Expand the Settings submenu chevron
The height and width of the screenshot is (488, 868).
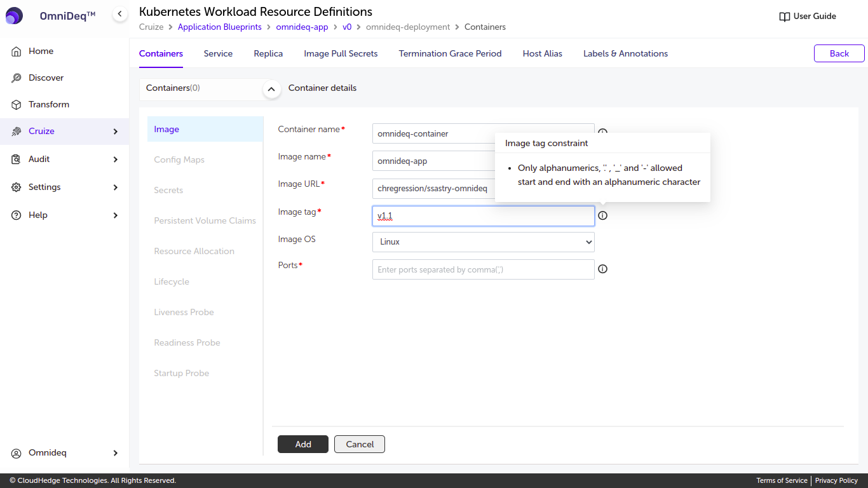116,187
